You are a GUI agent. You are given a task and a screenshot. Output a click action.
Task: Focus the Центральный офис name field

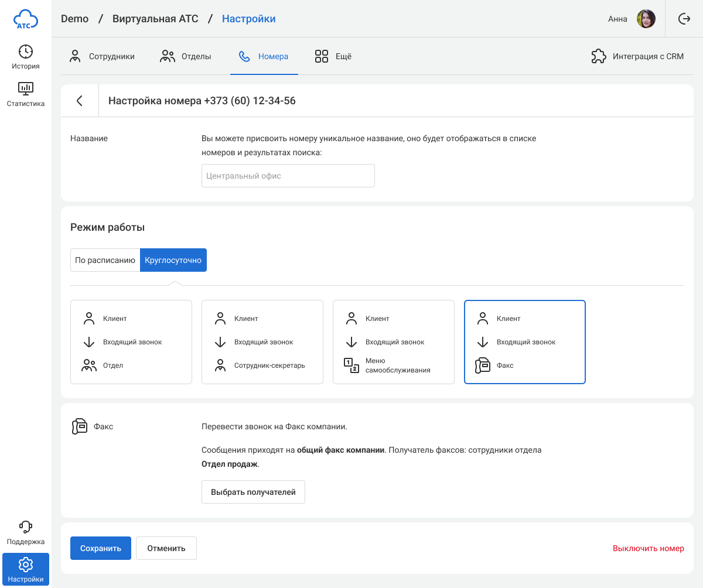[288, 176]
